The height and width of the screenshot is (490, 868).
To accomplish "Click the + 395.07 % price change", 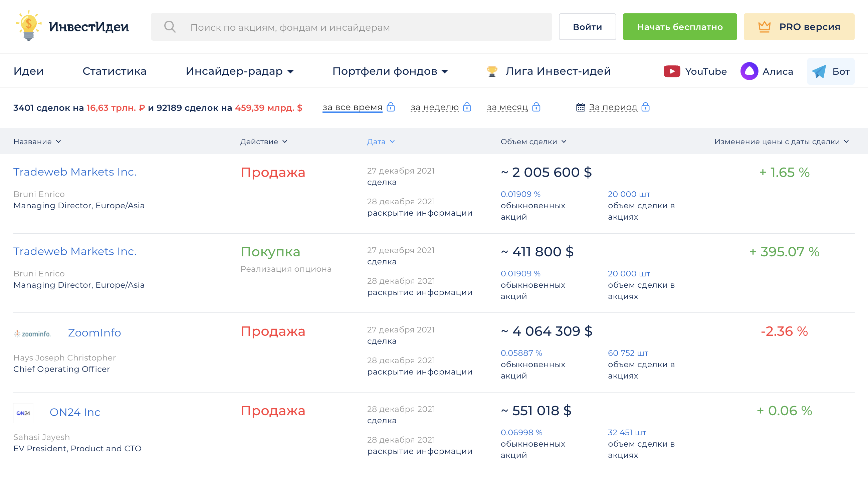I will pyautogui.click(x=784, y=252).
